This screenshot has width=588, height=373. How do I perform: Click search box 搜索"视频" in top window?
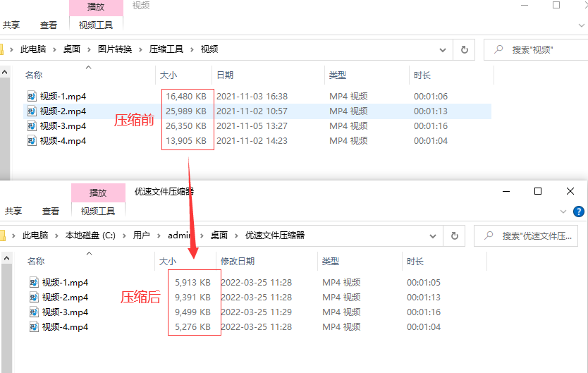[x=537, y=49]
